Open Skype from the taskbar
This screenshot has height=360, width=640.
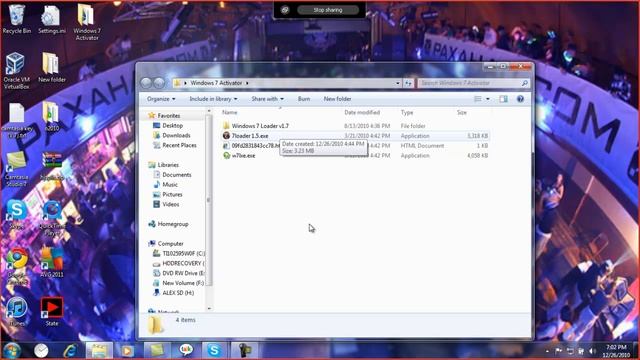pos(214,351)
